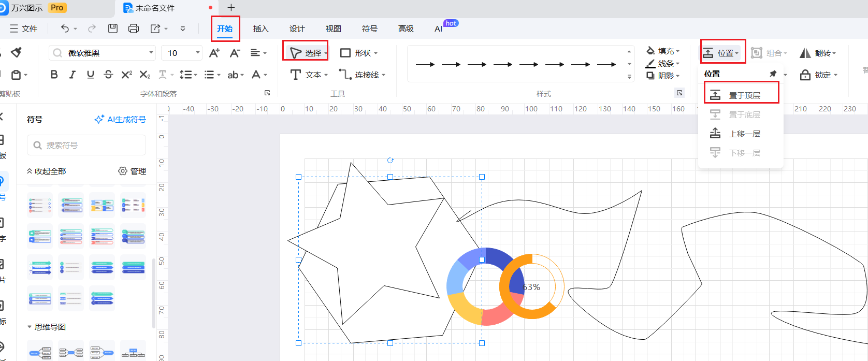The height and width of the screenshot is (361, 868).
Task: Click the Undo arrow icon
Action: (x=65, y=28)
